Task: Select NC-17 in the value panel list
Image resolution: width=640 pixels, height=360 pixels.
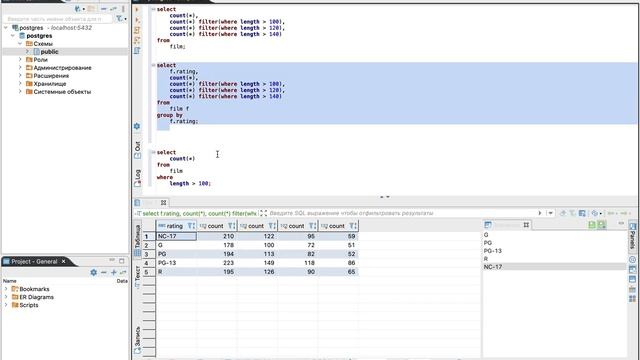Action: pos(493,267)
